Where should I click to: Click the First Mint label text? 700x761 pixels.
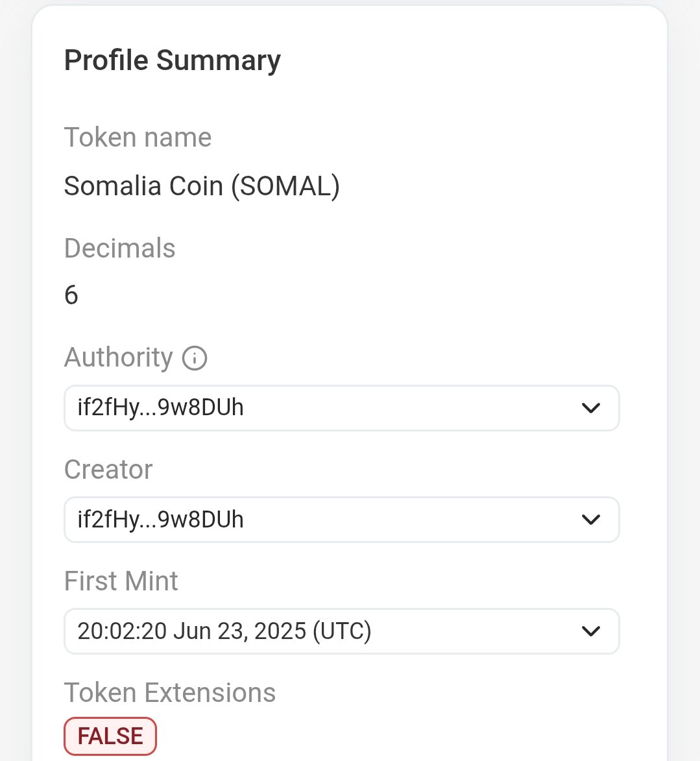pos(121,581)
